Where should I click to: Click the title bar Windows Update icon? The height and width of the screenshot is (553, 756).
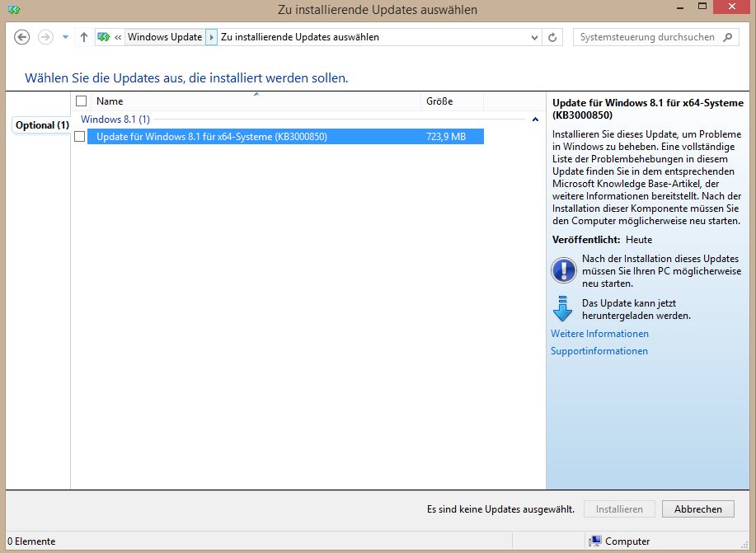(13, 9)
